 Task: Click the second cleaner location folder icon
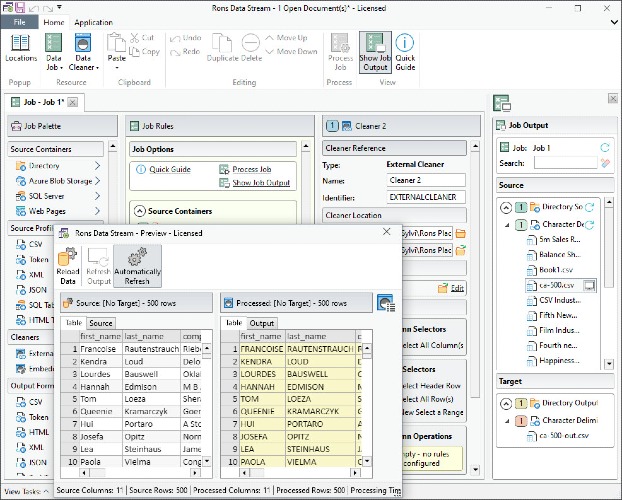[461, 250]
